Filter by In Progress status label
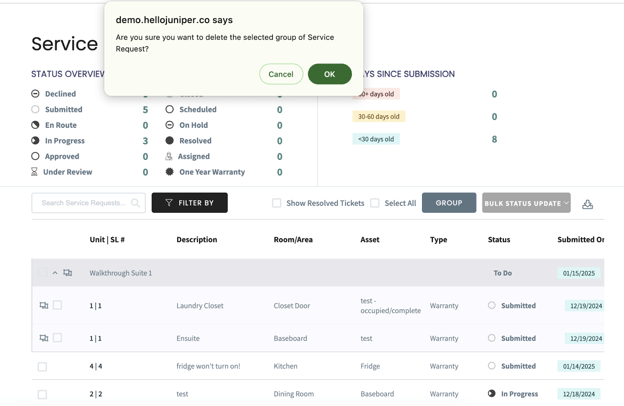Image resolution: width=624 pixels, height=406 pixels. point(65,141)
